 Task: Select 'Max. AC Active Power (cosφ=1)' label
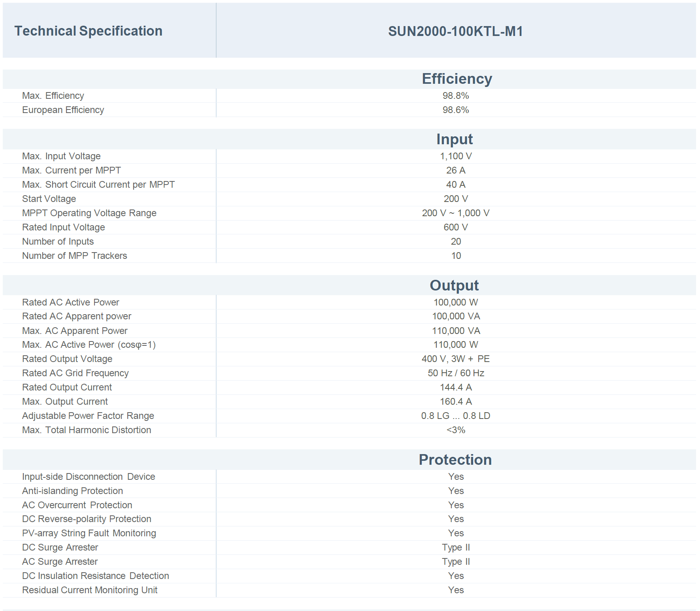pyautogui.click(x=89, y=345)
